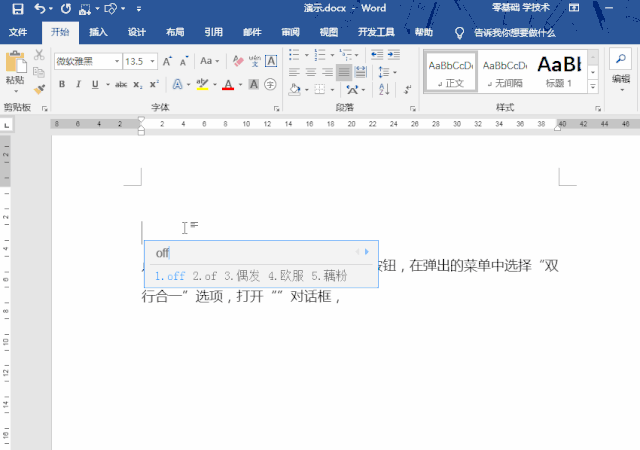Go to next IME candidate page arrow
This screenshot has height=450, width=640.
(367, 252)
